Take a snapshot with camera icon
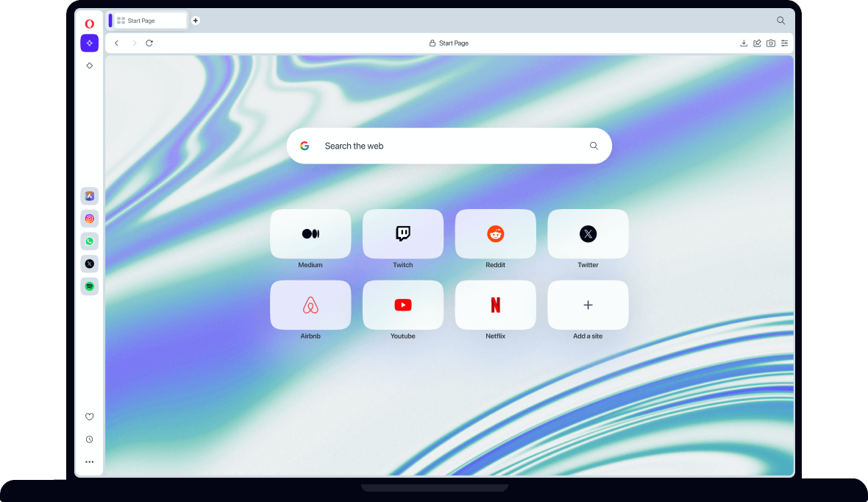This screenshot has width=868, height=502. 771,43
